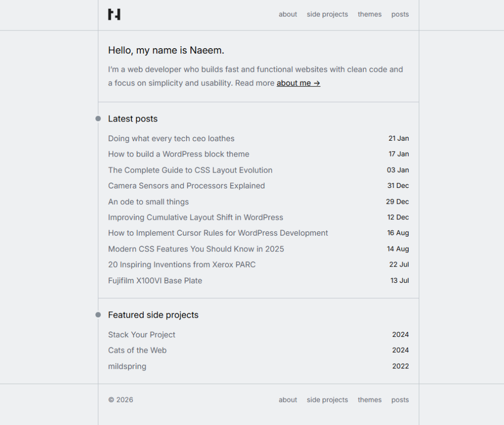The width and height of the screenshot is (504, 425).
Task: Open the posts link in the footer
Action: (x=400, y=400)
